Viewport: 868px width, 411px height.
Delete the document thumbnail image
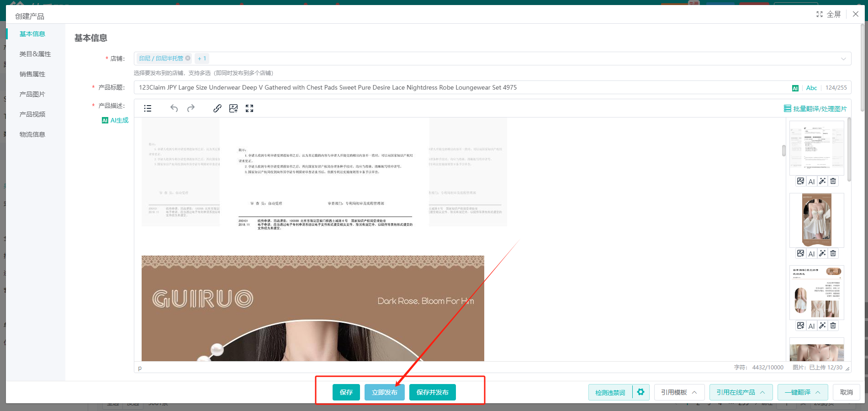[x=833, y=181]
